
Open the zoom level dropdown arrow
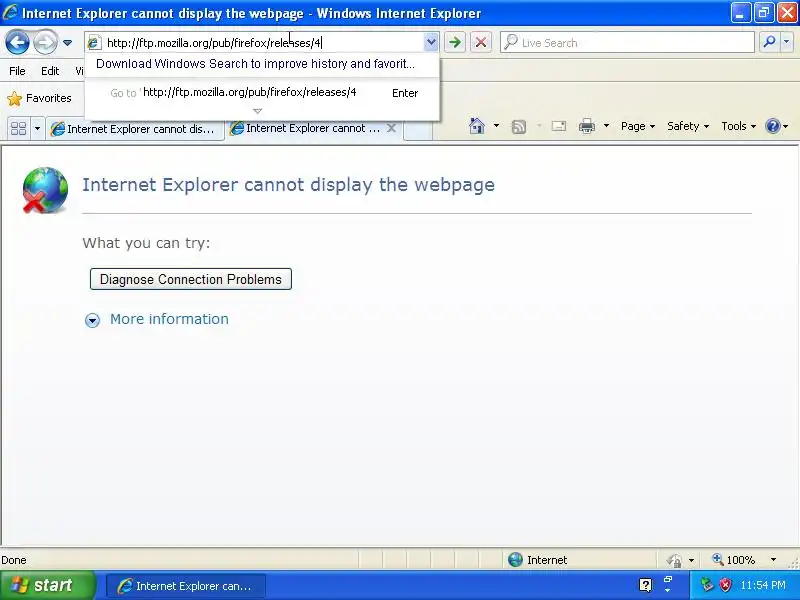(773, 560)
